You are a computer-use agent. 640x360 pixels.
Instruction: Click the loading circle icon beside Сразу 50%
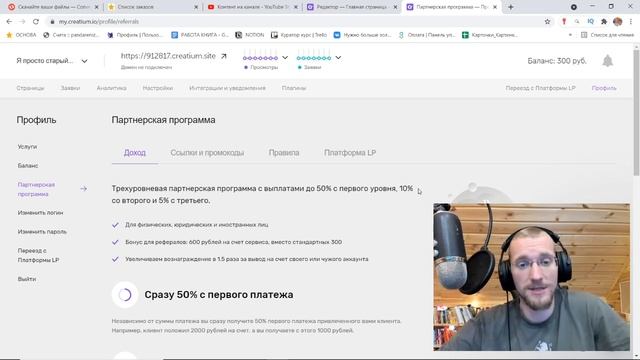click(x=125, y=294)
